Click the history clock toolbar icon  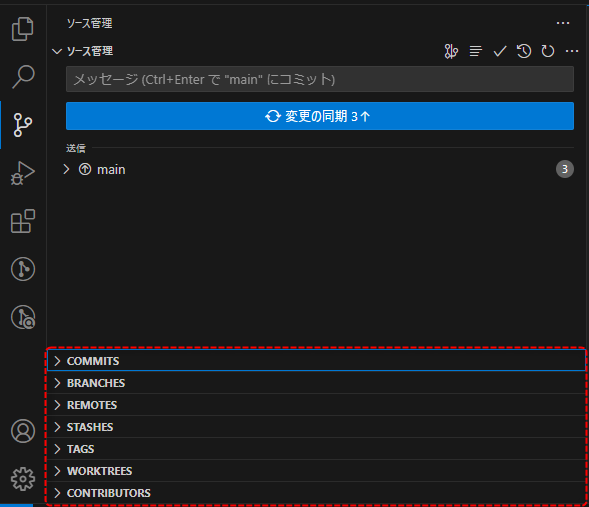pos(524,51)
